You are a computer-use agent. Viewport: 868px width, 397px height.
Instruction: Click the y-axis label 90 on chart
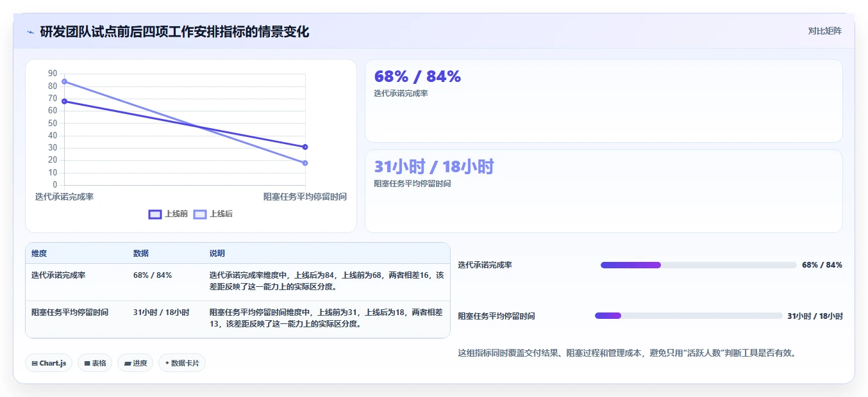tap(53, 73)
